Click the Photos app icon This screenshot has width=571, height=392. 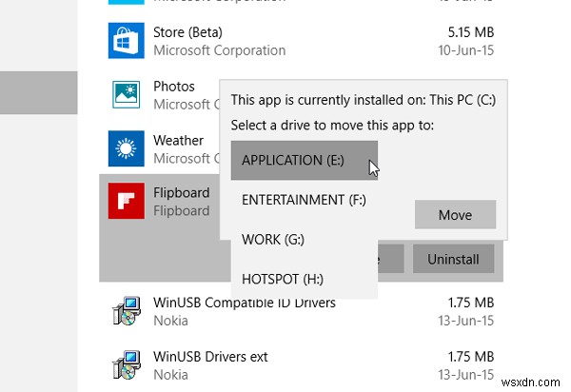[x=126, y=94]
